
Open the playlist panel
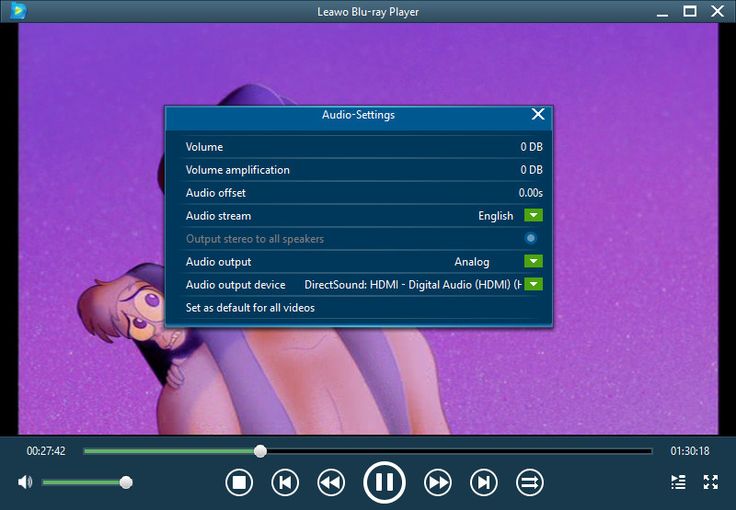pyautogui.click(x=678, y=482)
